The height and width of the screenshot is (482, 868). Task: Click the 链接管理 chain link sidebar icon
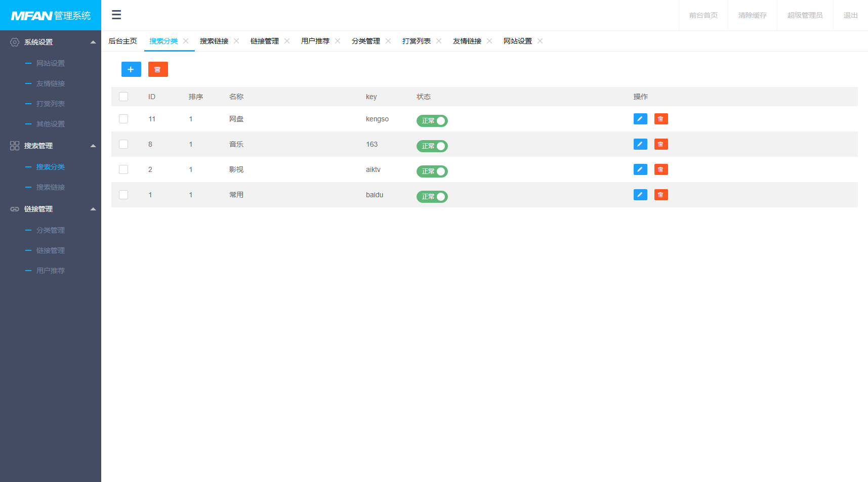(14, 208)
